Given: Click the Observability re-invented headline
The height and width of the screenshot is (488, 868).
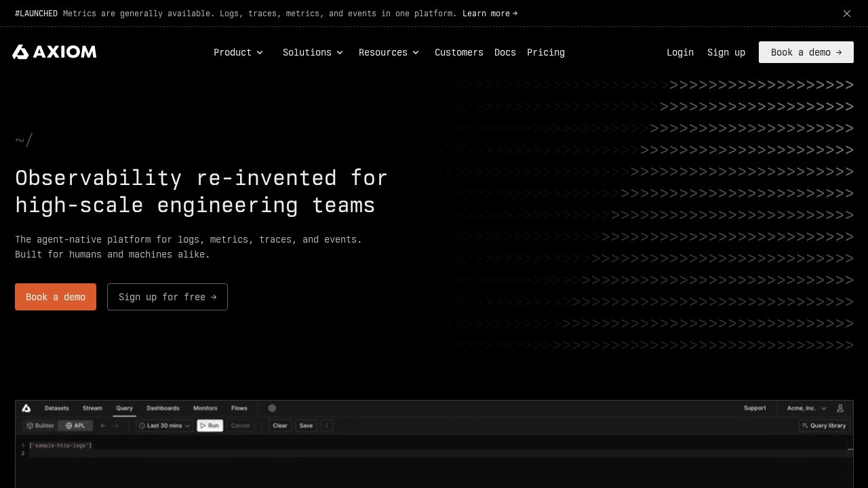Looking at the screenshot, I should pos(201,191).
